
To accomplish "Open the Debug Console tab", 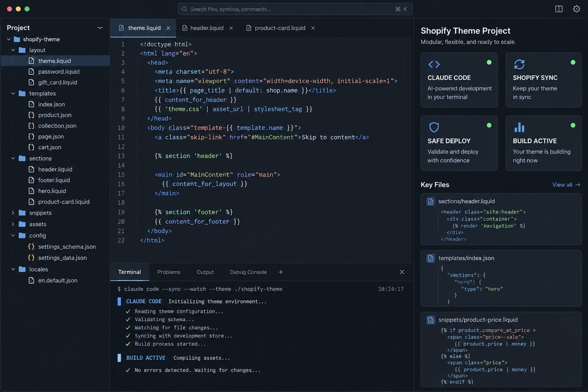I will pos(248,272).
